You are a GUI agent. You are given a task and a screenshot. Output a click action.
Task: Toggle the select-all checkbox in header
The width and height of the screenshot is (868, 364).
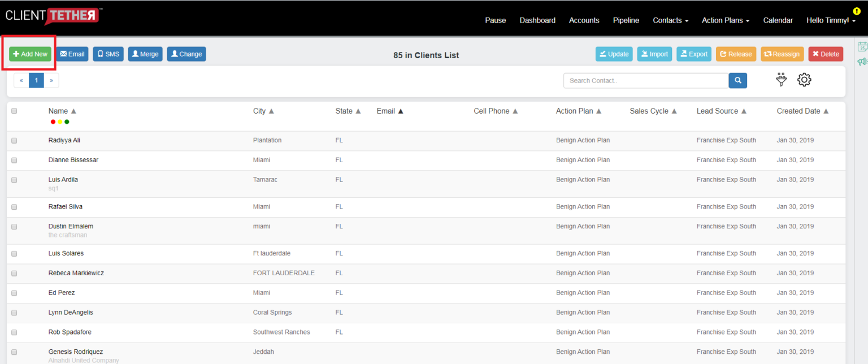click(14, 111)
